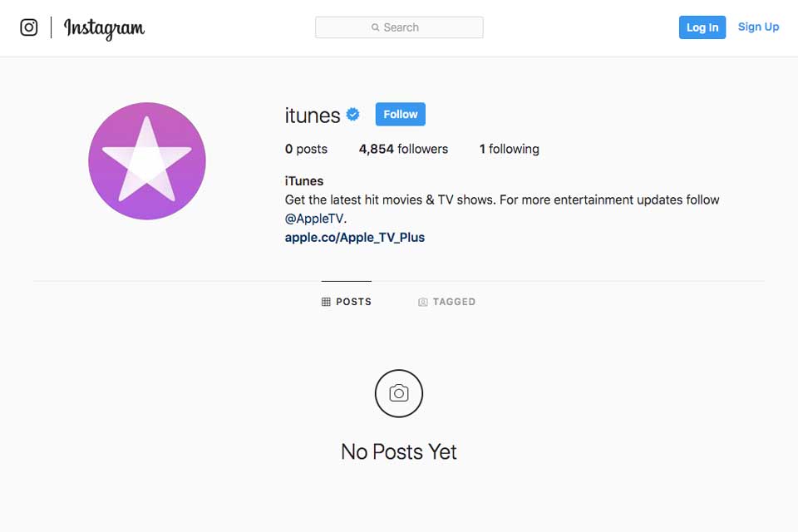Viewport: 798px width, 532px height.
Task: Open the 1 following list
Action: tap(509, 149)
